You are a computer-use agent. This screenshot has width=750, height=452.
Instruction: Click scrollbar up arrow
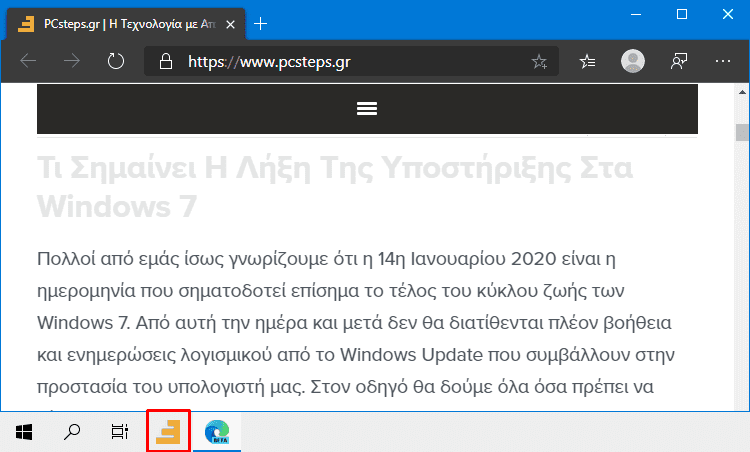pyautogui.click(x=742, y=92)
